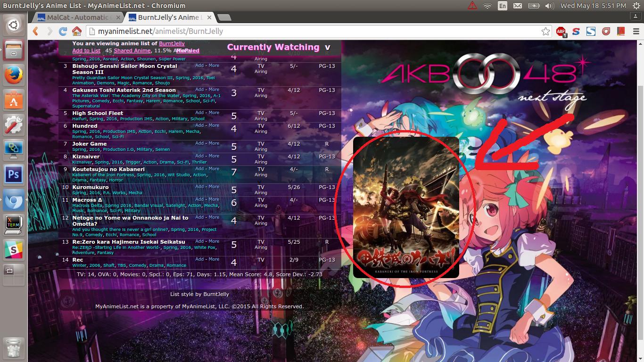
Task: Click the P.A. Works tag under Kuromukuro
Action: [x=113, y=193]
